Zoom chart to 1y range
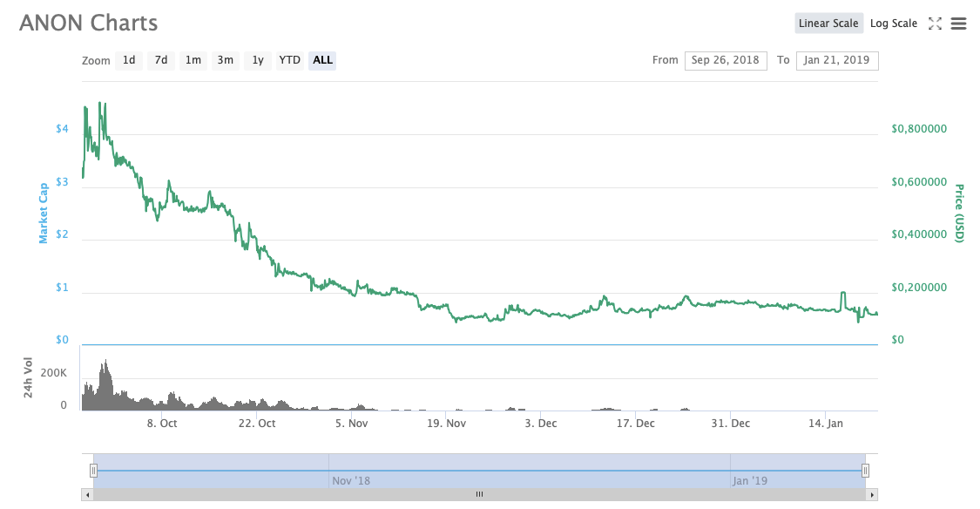Image resolution: width=980 pixels, height=509 pixels. [x=258, y=60]
